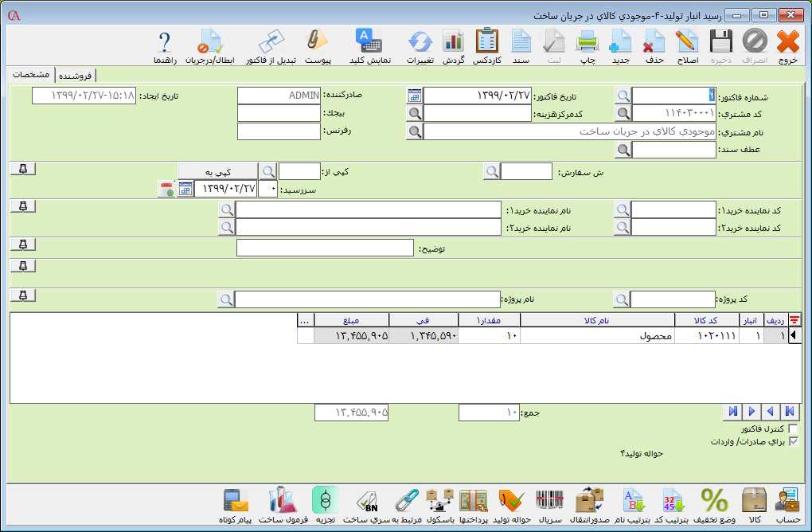Uncheck the برای صادرات/ واردات checkbox
This screenshot has height=532, width=812.
792,441
